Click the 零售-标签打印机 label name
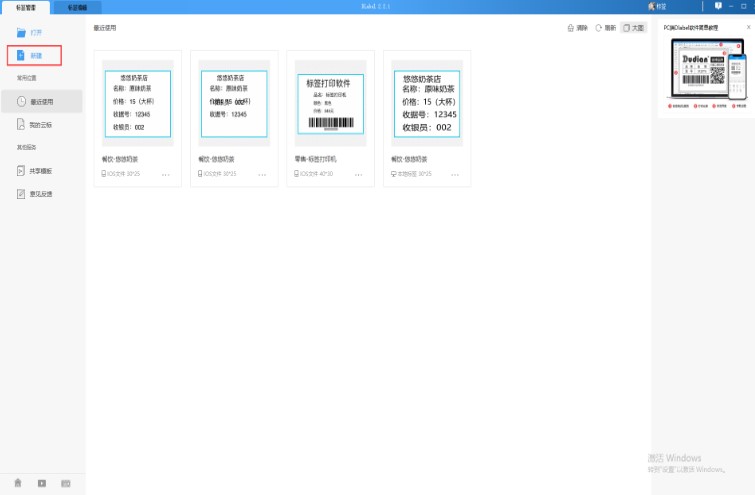Image resolution: width=755 pixels, height=495 pixels. [x=315, y=159]
